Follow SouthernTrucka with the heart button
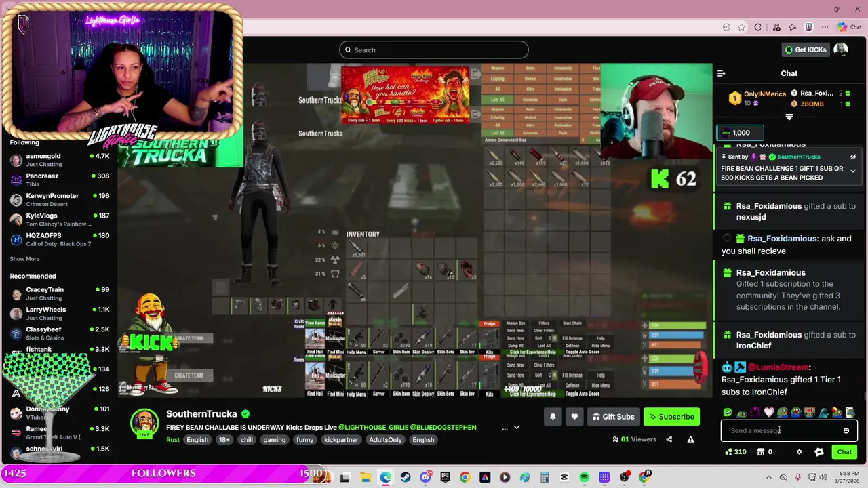This screenshot has width=868, height=488. coord(574,417)
